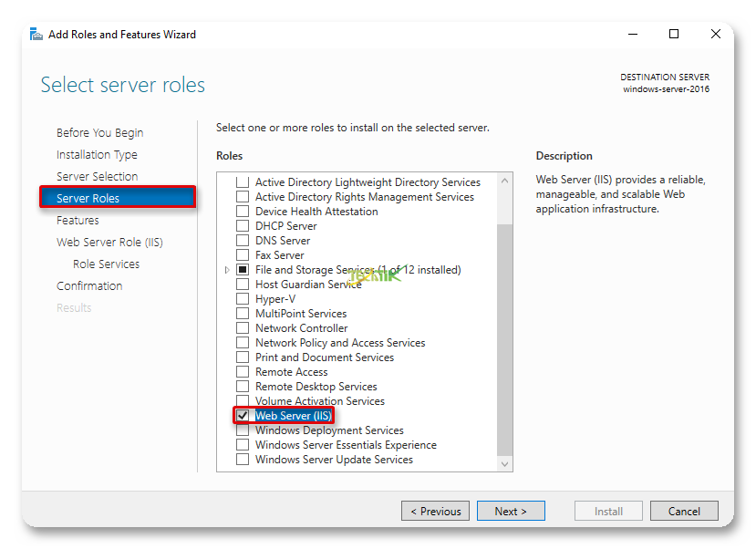
Task: Jump to the Confirmation page
Action: [89, 285]
